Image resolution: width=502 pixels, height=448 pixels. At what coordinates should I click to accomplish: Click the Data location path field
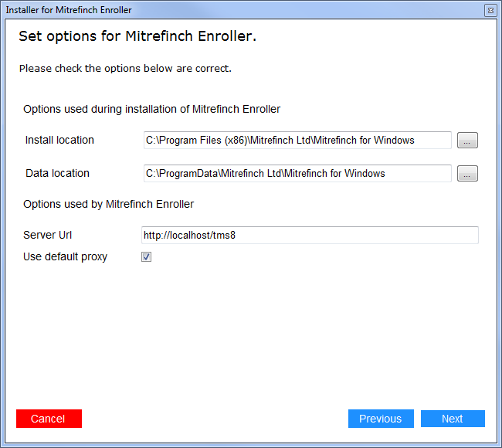tap(297, 174)
